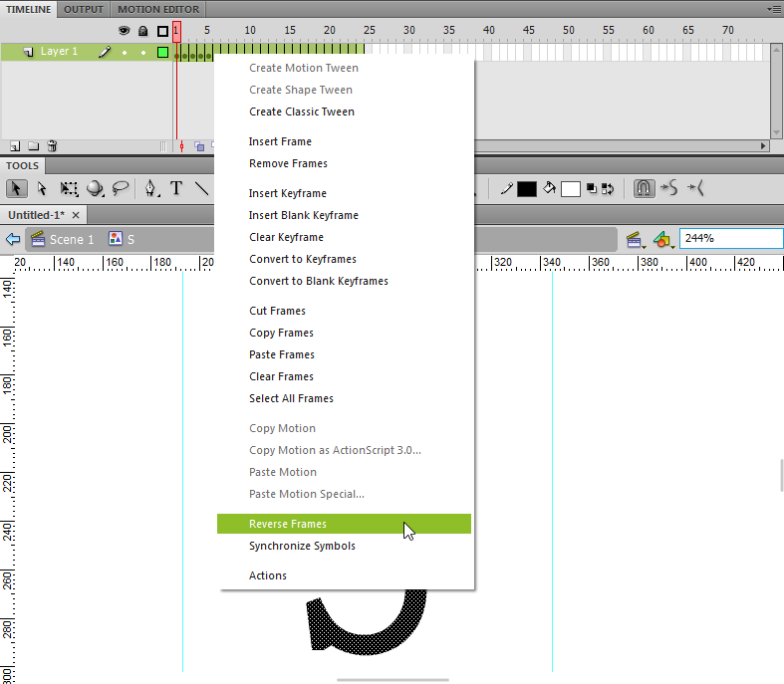Click the delete layer trash icon
The width and height of the screenshot is (784, 684).
coord(52,146)
